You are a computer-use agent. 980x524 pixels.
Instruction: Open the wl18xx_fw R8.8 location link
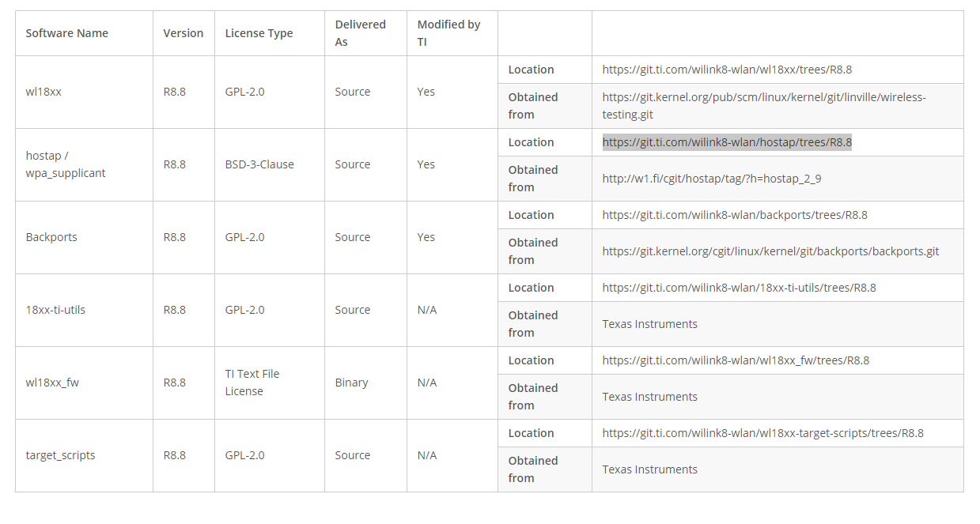coord(736,360)
